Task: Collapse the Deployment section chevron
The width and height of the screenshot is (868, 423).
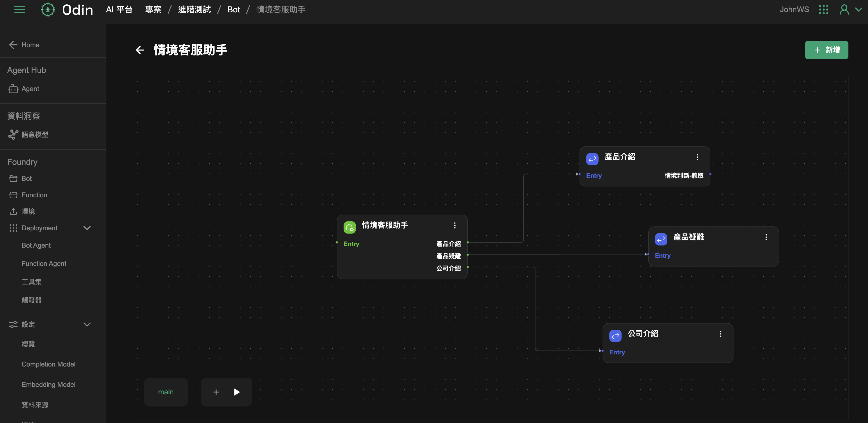Action: pyautogui.click(x=87, y=228)
